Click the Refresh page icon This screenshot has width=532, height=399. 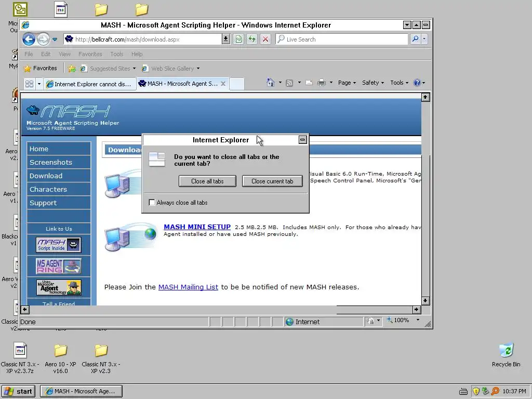tap(252, 39)
